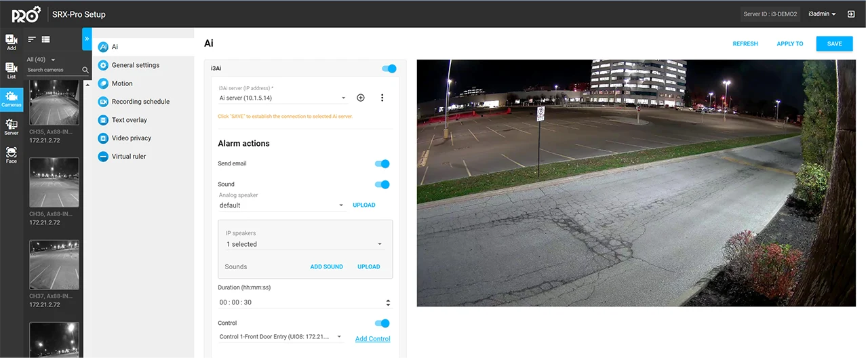
Task: Click the search cameras magnifier icon
Action: (x=85, y=70)
